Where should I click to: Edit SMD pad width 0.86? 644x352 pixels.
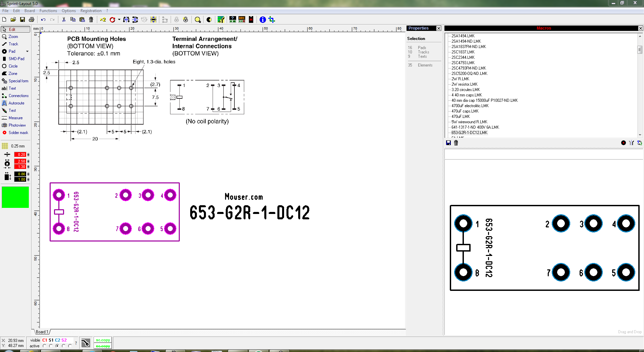pyautogui.click(x=20, y=174)
